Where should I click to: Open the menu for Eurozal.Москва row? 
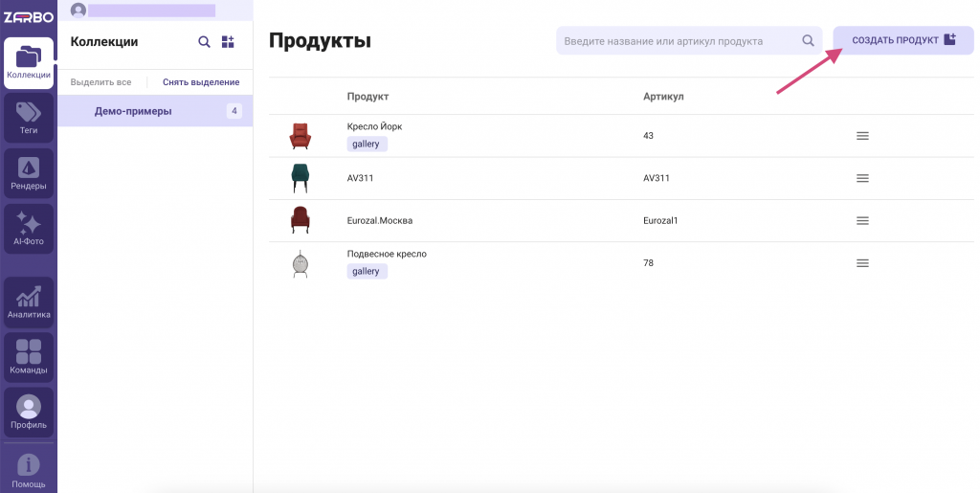point(862,220)
